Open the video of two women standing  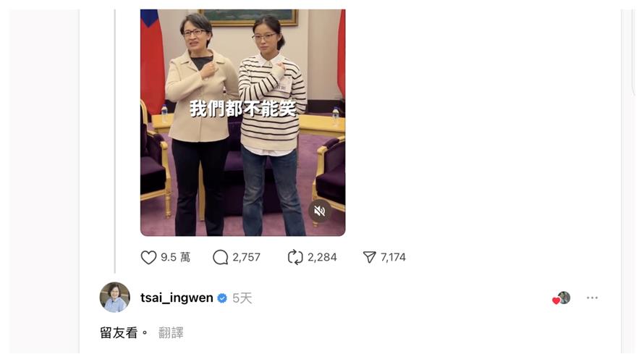pos(242,122)
